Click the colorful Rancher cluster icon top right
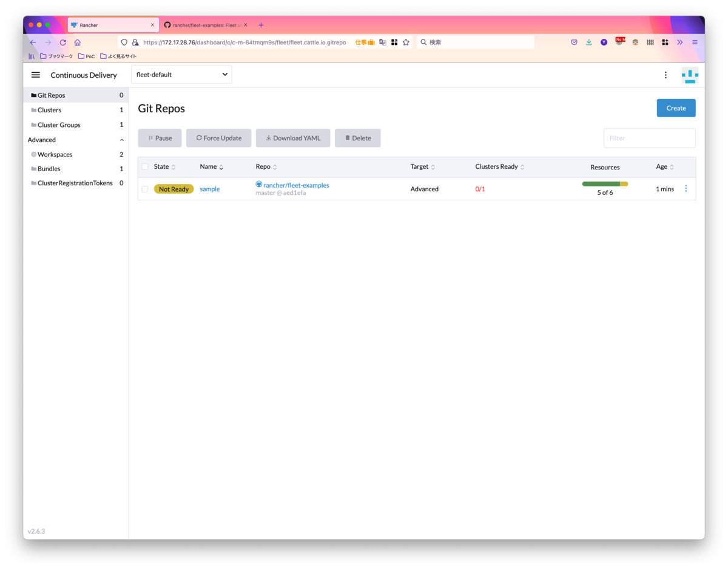The image size is (728, 570). pyautogui.click(x=690, y=75)
